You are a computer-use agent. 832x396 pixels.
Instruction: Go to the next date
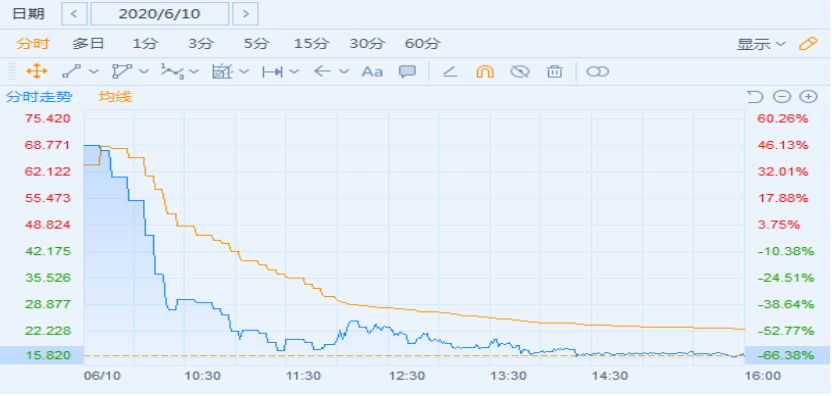click(x=245, y=14)
